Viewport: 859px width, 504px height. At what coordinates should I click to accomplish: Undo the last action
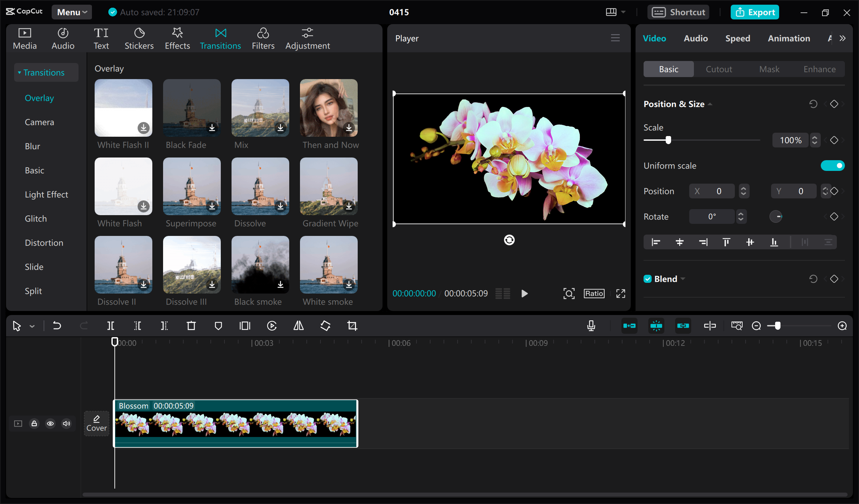coord(57,326)
